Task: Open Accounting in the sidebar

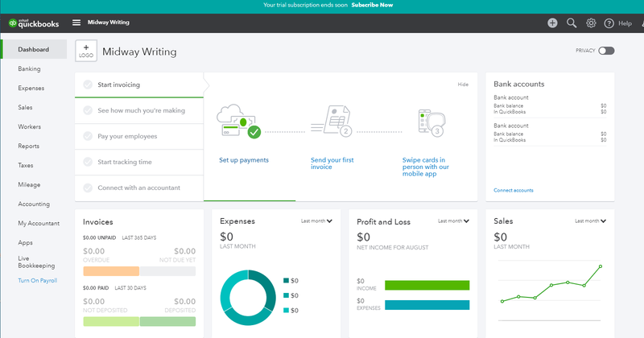Action: (34, 204)
